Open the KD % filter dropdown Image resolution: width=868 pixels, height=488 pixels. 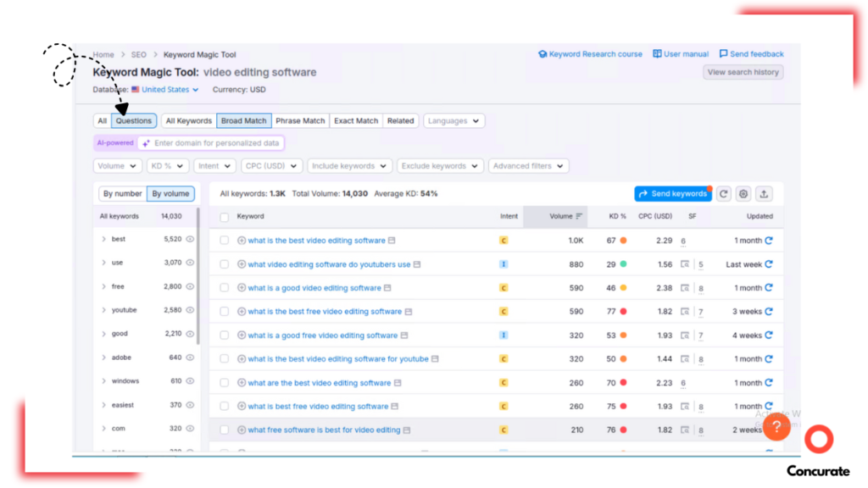168,166
